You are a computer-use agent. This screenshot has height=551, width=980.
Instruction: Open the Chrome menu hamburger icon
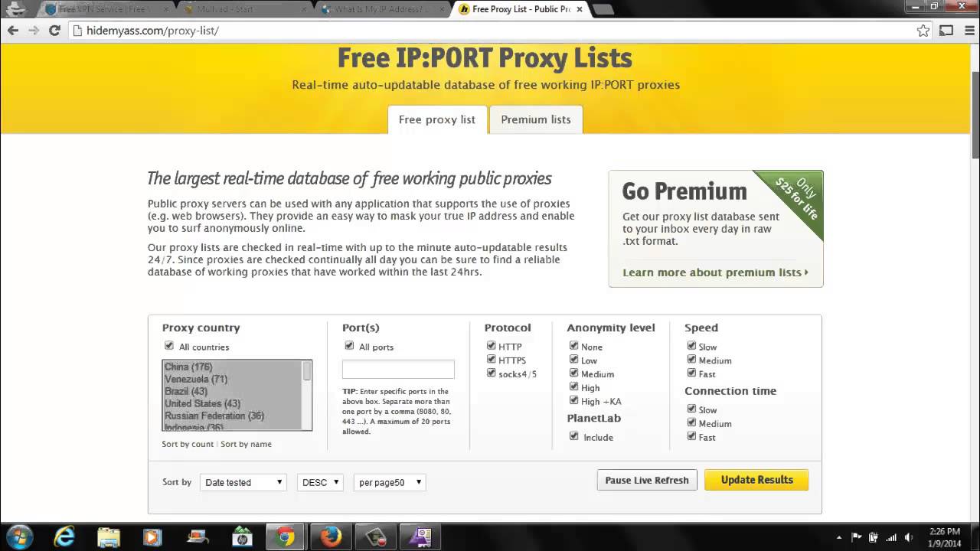(x=968, y=31)
